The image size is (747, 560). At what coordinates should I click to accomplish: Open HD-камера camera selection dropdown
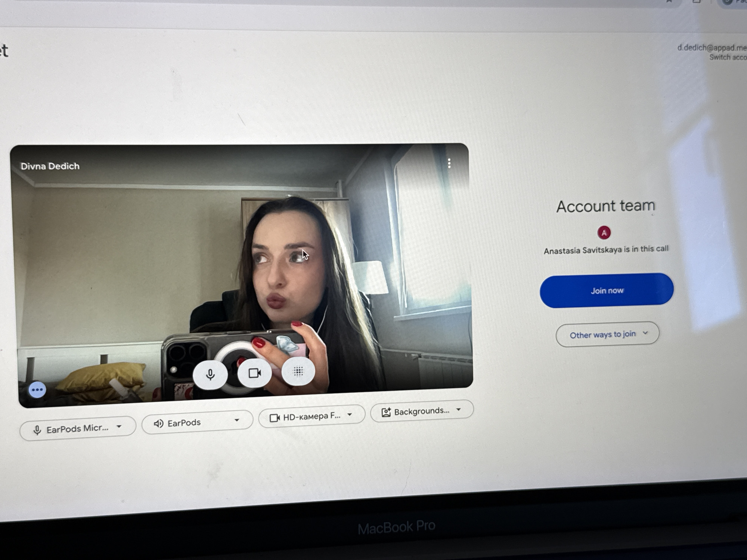pos(311,416)
